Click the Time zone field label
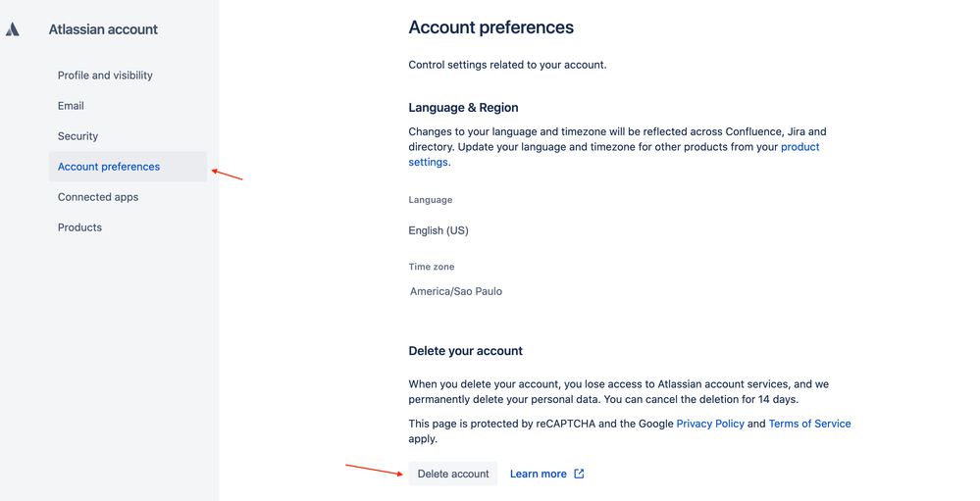The width and height of the screenshot is (980, 501). [432, 267]
